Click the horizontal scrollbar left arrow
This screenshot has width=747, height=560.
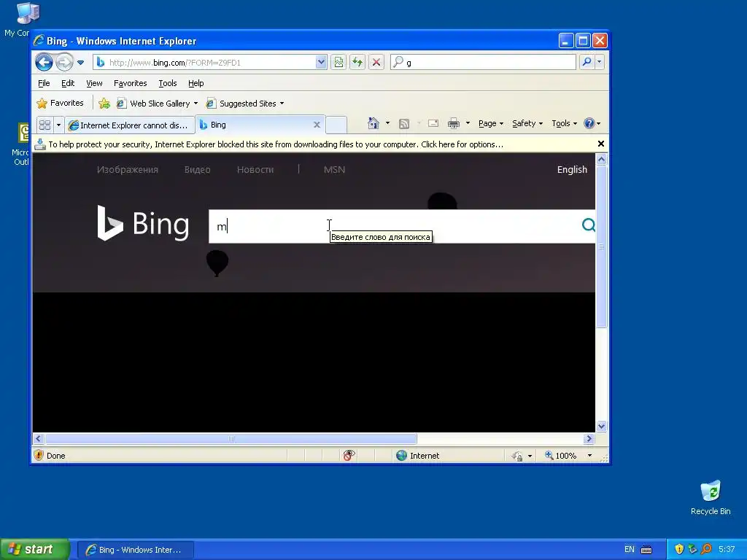(x=39, y=438)
